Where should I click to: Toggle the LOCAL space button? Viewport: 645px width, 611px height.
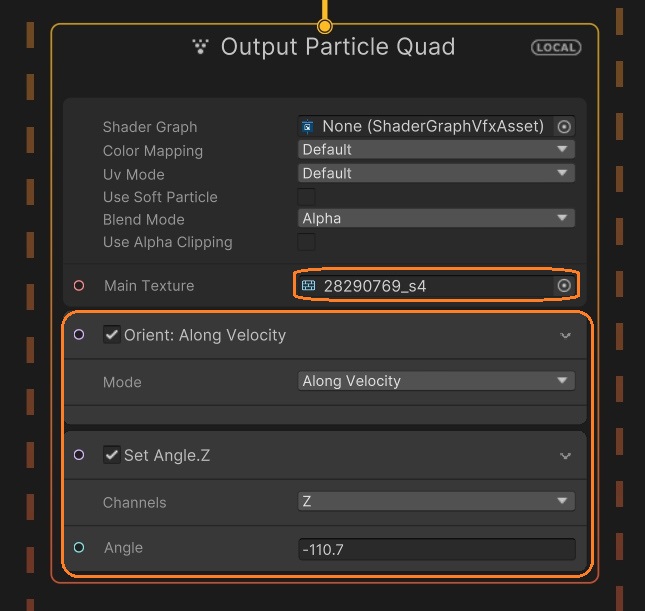[556, 47]
